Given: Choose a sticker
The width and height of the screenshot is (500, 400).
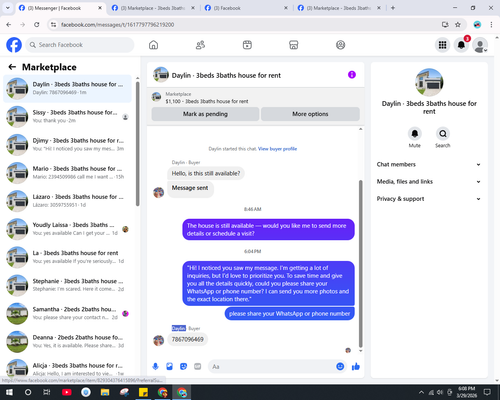Looking at the screenshot, I should [183, 367].
